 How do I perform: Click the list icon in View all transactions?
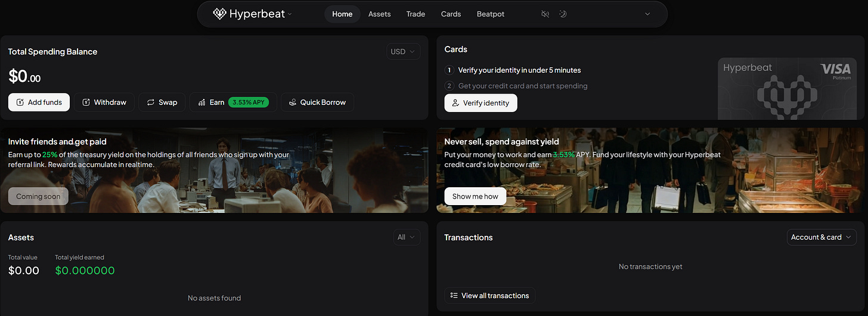coord(454,295)
